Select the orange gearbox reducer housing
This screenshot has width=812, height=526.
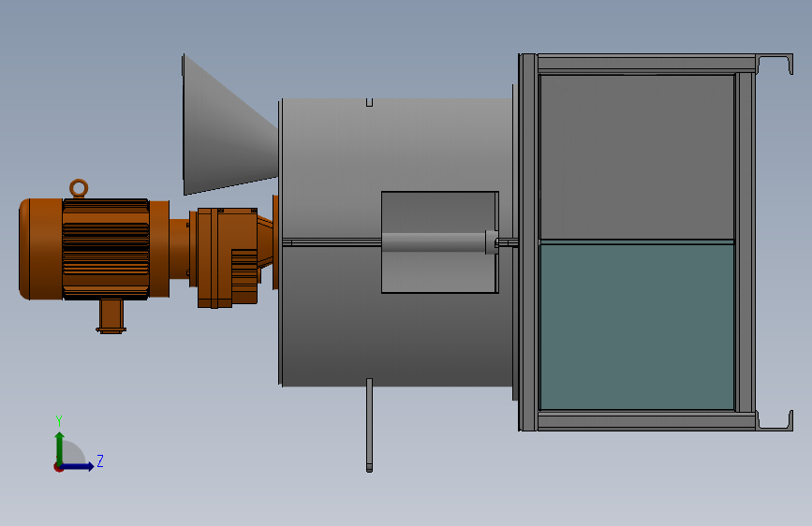(228, 257)
